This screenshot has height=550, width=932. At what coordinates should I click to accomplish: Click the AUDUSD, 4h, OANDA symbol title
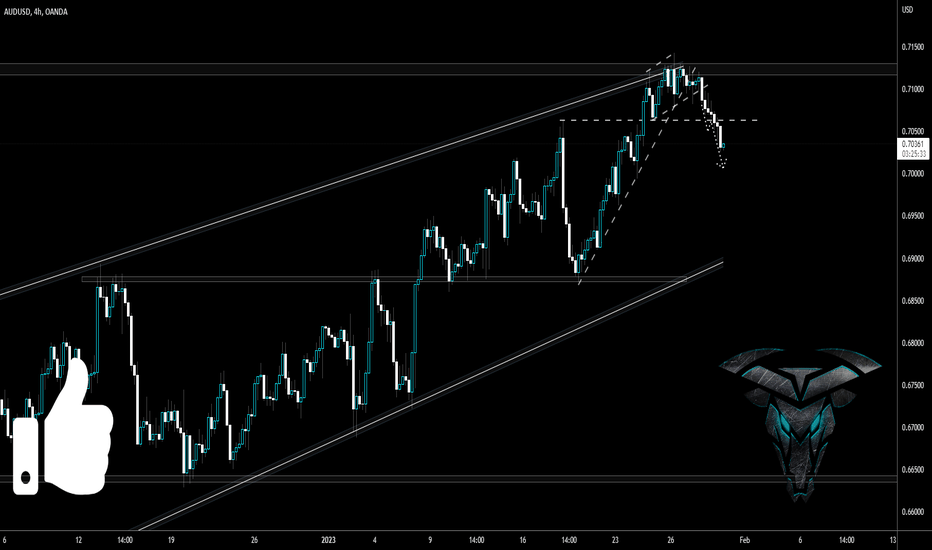36,12
